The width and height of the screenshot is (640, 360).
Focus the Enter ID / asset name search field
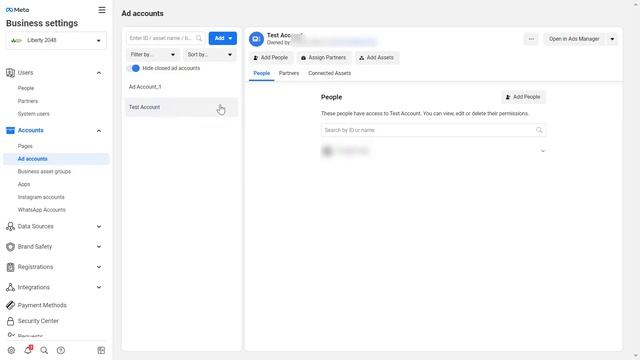165,38
